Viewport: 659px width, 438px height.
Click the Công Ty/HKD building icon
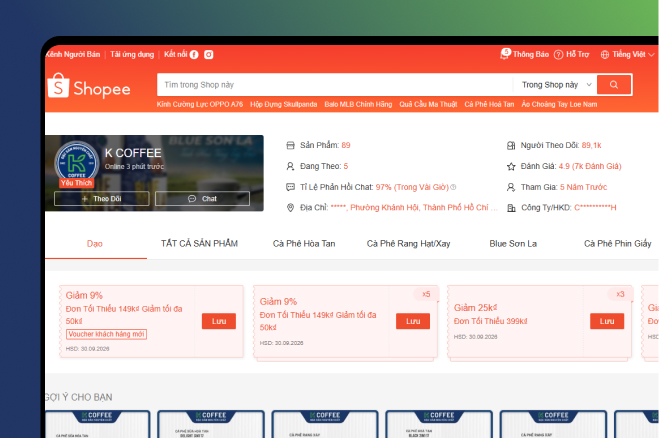[x=511, y=208]
